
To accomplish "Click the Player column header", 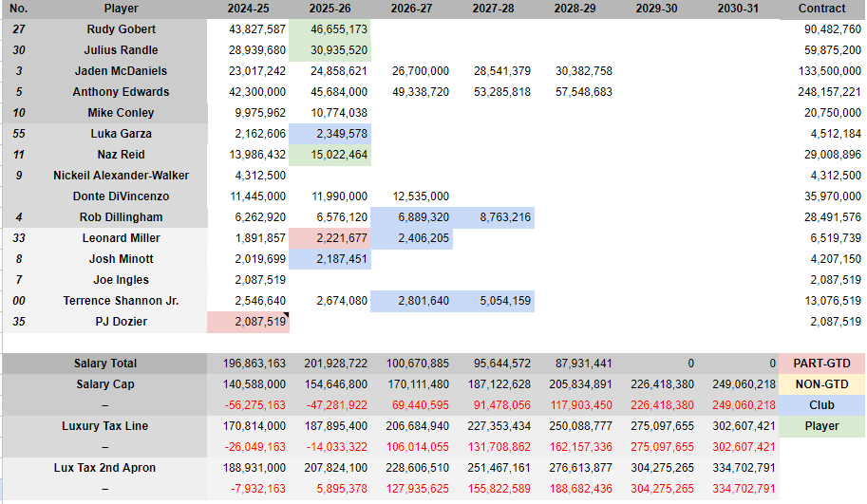I will pos(121,9).
